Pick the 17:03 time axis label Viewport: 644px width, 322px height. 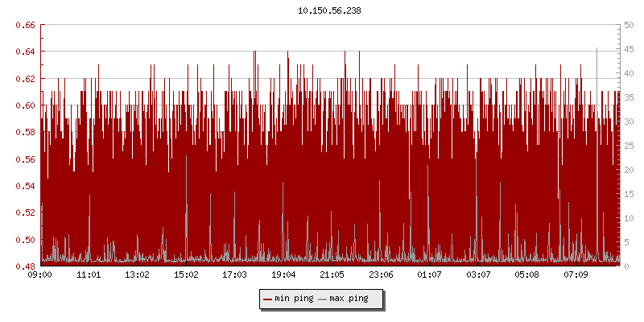click(x=235, y=275)
